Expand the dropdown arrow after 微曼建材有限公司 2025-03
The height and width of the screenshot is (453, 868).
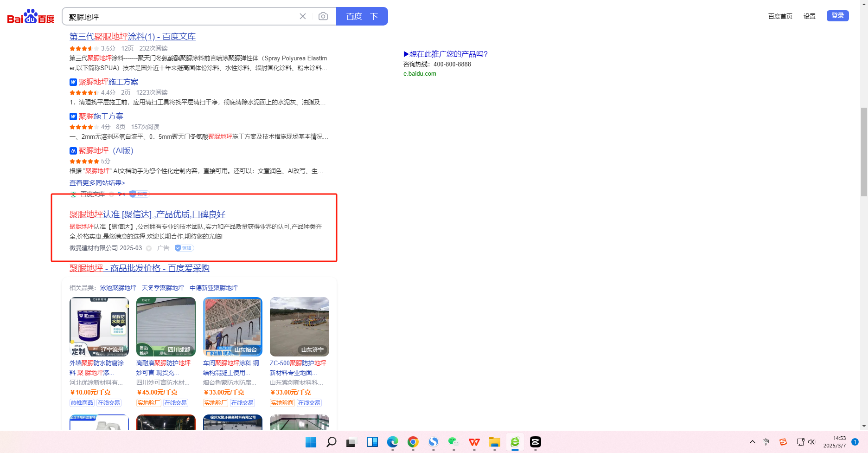coord(149,248)
